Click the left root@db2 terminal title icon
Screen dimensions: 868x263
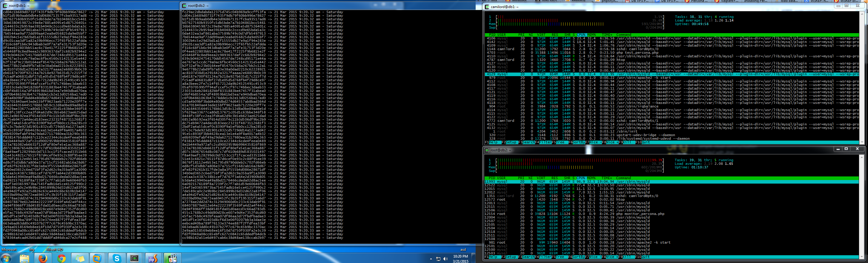click(184, 5)
